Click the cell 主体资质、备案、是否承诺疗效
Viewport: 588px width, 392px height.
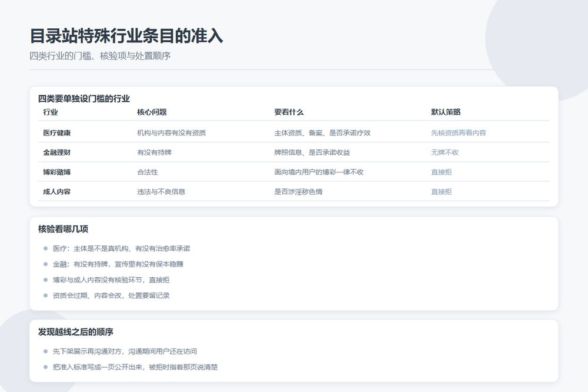(322, 133)
